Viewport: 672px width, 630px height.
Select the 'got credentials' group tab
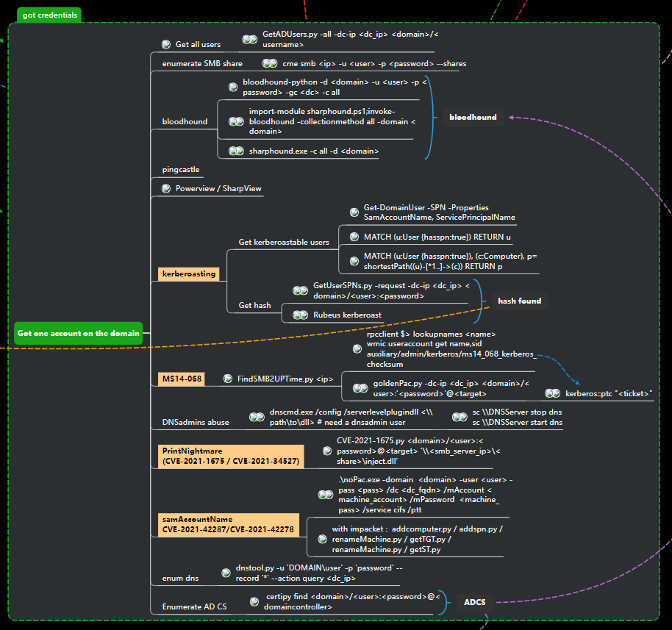[x=50, y=15]
